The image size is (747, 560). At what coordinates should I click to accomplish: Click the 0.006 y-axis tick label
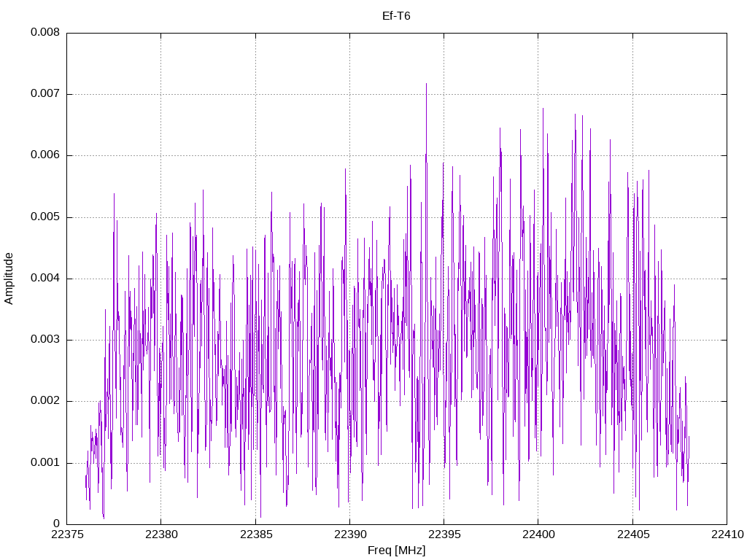click(x=45, y=155)
